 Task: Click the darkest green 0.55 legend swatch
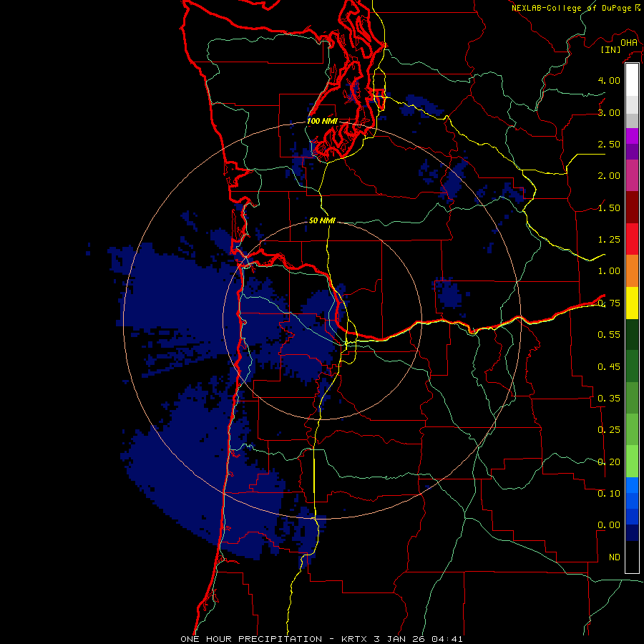[x=632, y=334]
